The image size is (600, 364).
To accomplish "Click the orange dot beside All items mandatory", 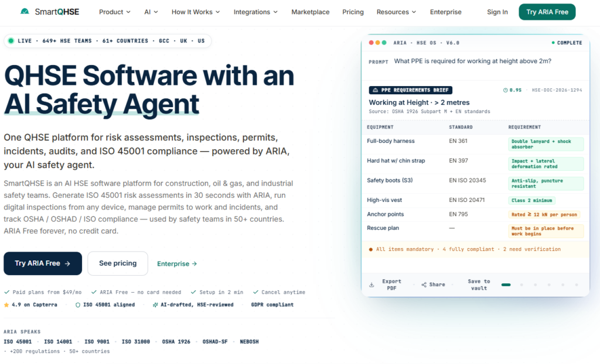I will (371, 249).
